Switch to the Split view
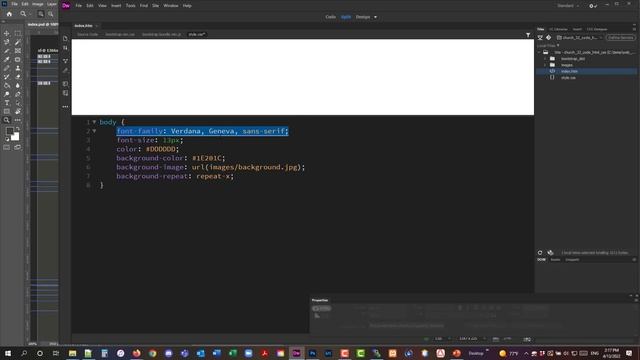This screenshot has width=640, height=360. point(346,17)
